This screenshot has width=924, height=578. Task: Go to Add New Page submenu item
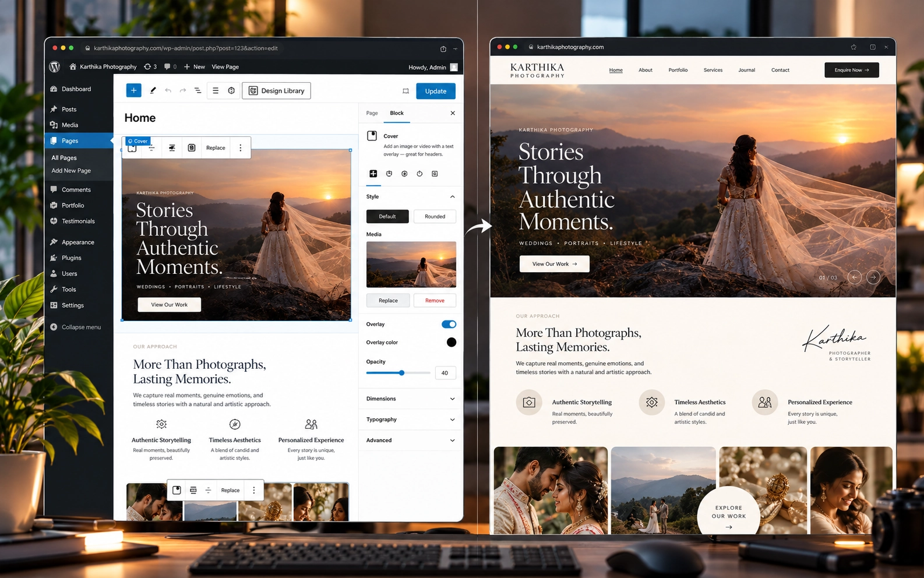pyautogui.click(x=71, y=171)
